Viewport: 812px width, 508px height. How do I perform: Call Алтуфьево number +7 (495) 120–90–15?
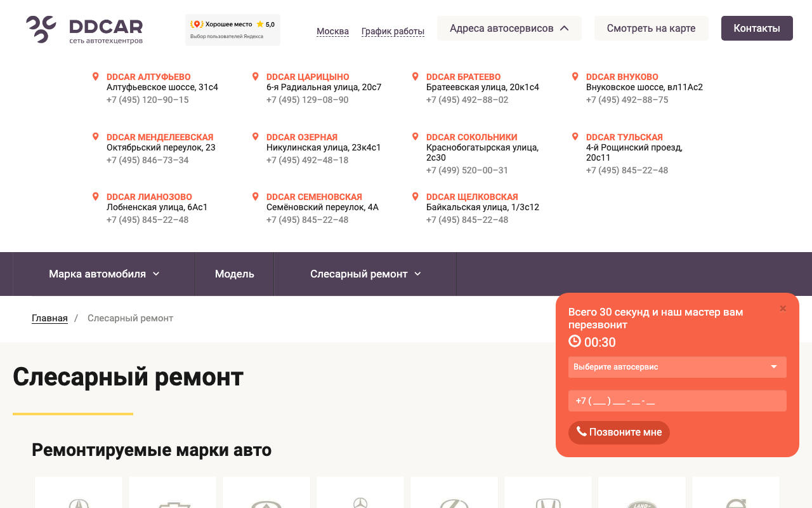tap(148, 100)
